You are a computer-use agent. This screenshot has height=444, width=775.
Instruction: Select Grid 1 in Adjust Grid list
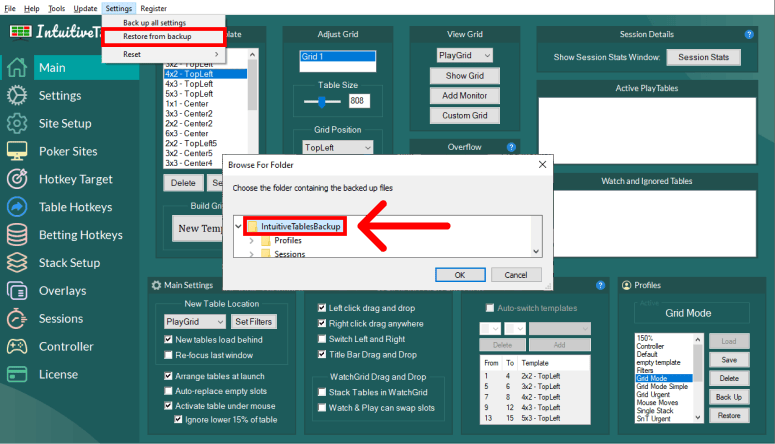click(x=338, y=56)
